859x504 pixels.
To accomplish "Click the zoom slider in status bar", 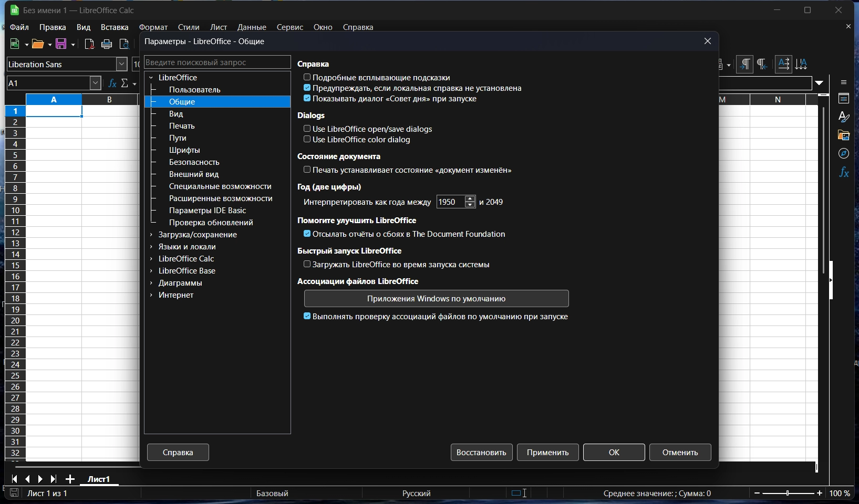I will pos(788,493).
